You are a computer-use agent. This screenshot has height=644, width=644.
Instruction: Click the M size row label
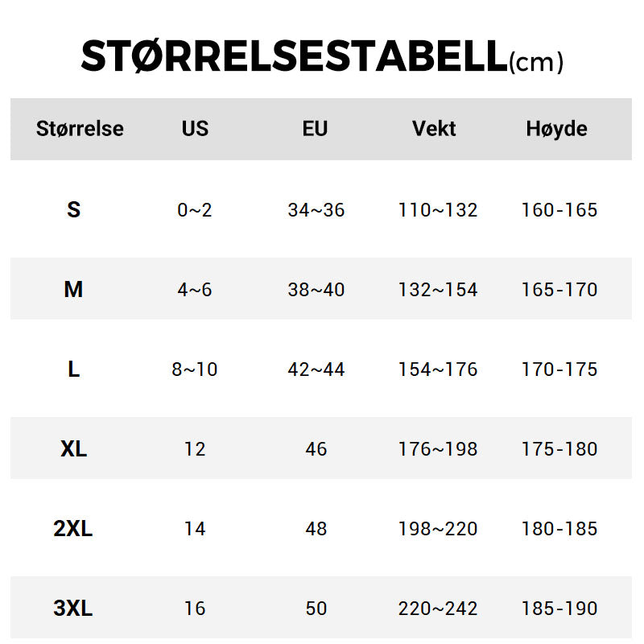click(73, 290)
